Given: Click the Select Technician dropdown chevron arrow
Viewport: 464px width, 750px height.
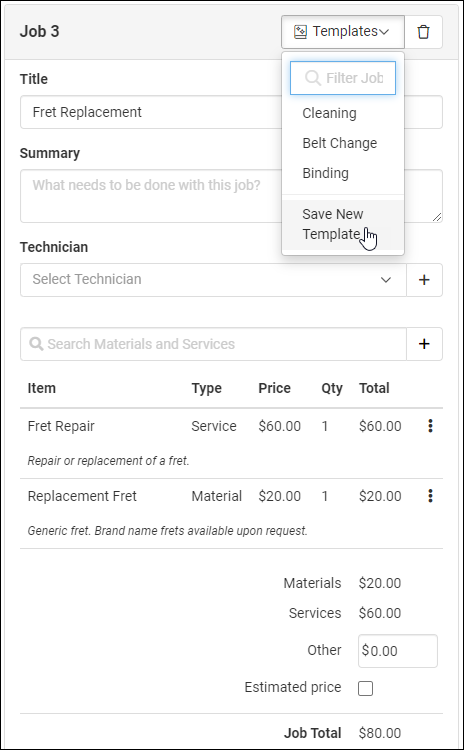Looking at the screenshot, I should tap(386, 280).
